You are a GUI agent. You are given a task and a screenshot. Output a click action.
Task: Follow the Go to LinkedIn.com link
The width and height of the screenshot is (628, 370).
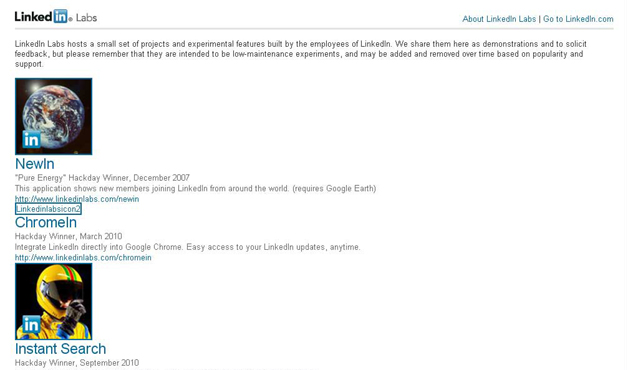pos(578,19)
